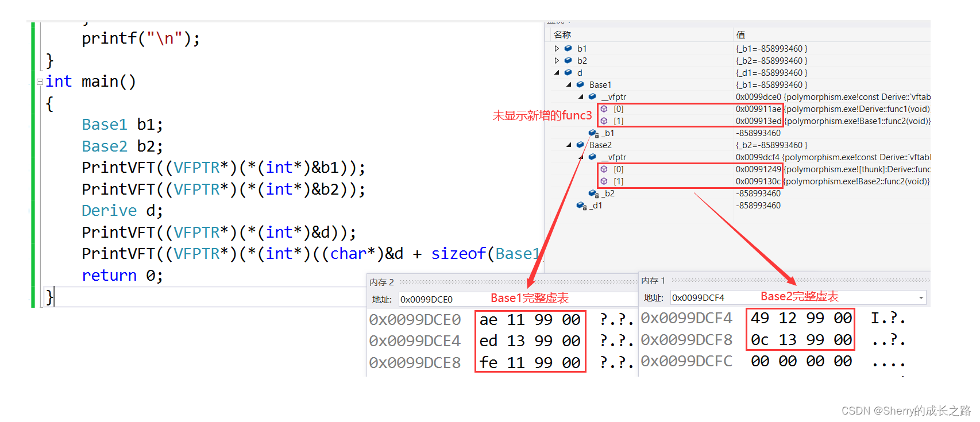980x422 pixels.
Task: Select the 内存 1 panel title
Action: (653, 280)
